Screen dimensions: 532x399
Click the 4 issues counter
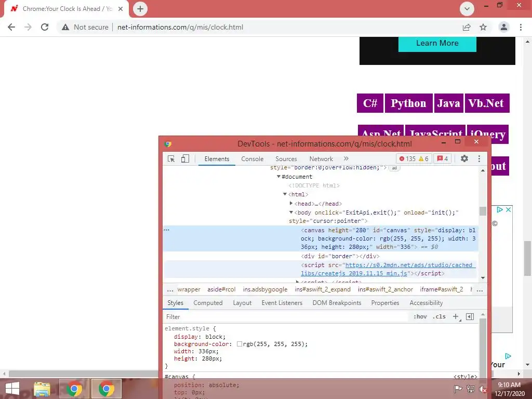pos(443,159)
